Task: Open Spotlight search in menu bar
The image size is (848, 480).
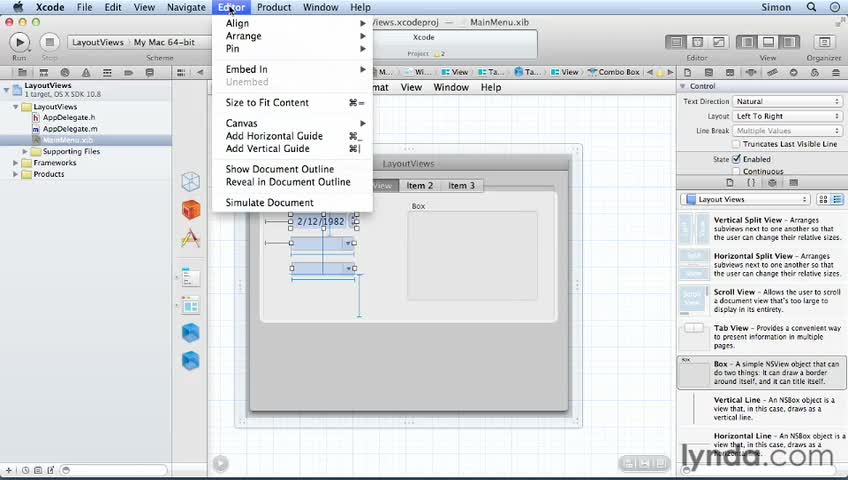Action: 811,7
